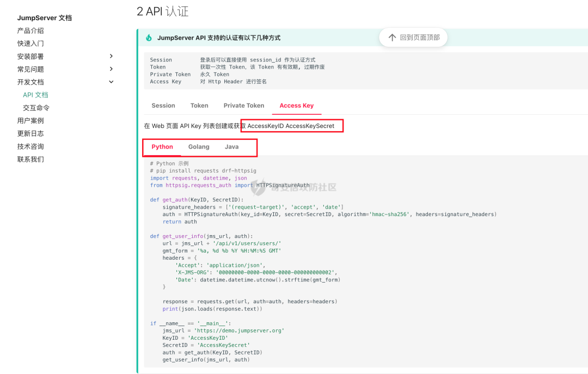Open the 更新日志 sidebar page
The width and height of the screenshot is (588, 374).
(30, 133)
